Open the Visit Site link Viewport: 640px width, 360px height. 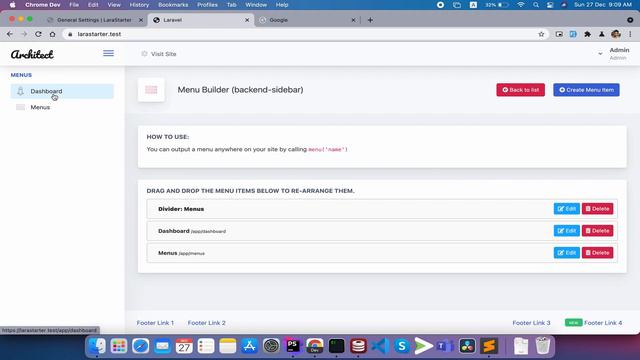[163, 54]
